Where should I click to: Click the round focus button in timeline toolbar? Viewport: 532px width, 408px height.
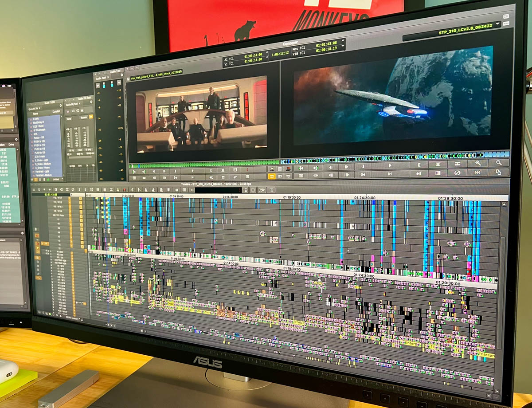[x=253, y=190]
